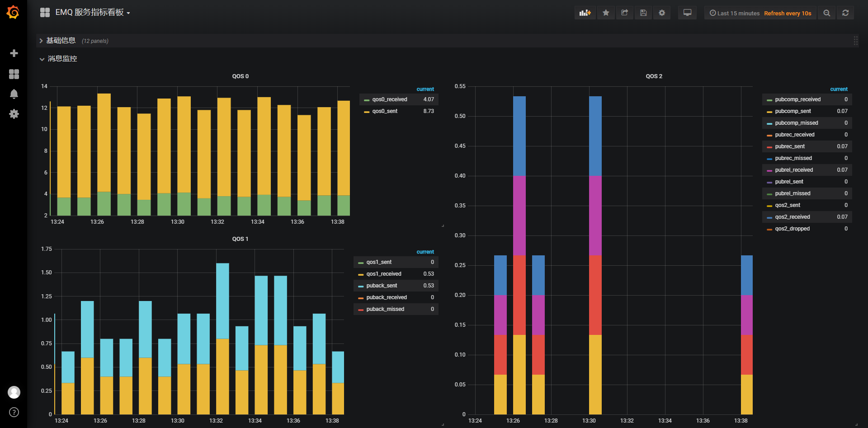This screenshot has height=428, width=868.
Task: Open the EMQ 服务指标看板 dashboard dropdown
Action: tap(93, 13)
